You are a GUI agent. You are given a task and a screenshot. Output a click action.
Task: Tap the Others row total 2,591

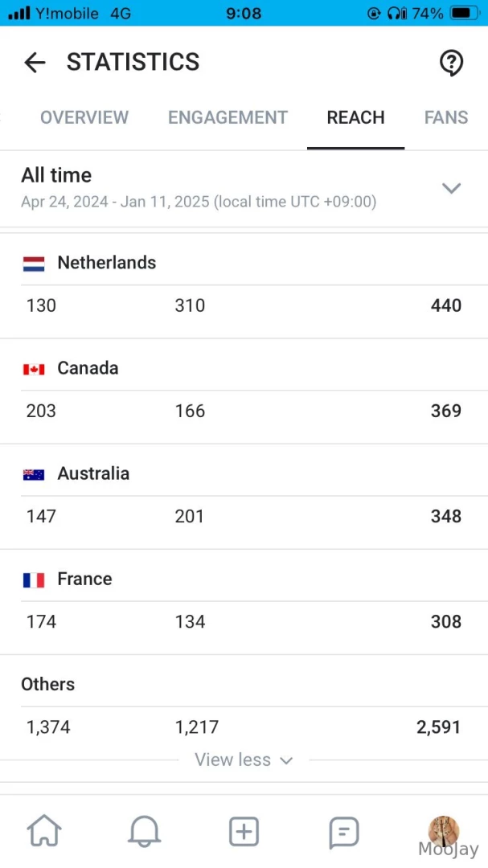pos(438,727)
